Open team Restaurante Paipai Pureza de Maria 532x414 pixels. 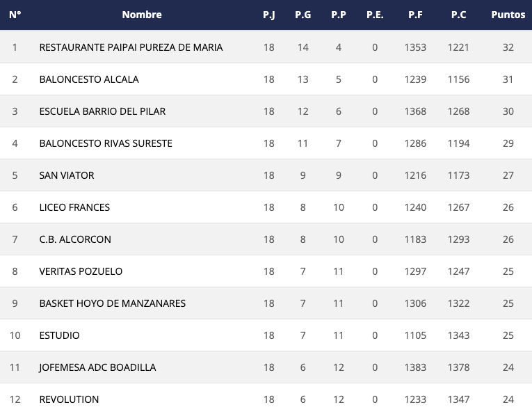pos(131,47)
